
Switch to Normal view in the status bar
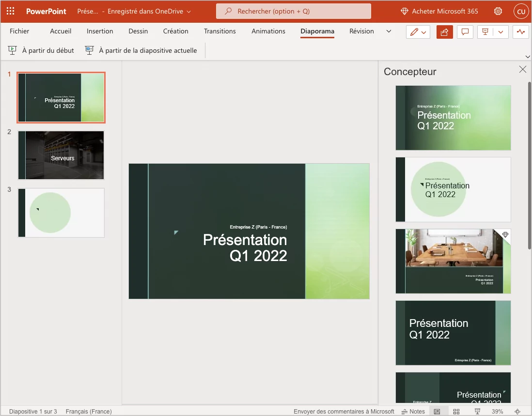click(437, 411)
